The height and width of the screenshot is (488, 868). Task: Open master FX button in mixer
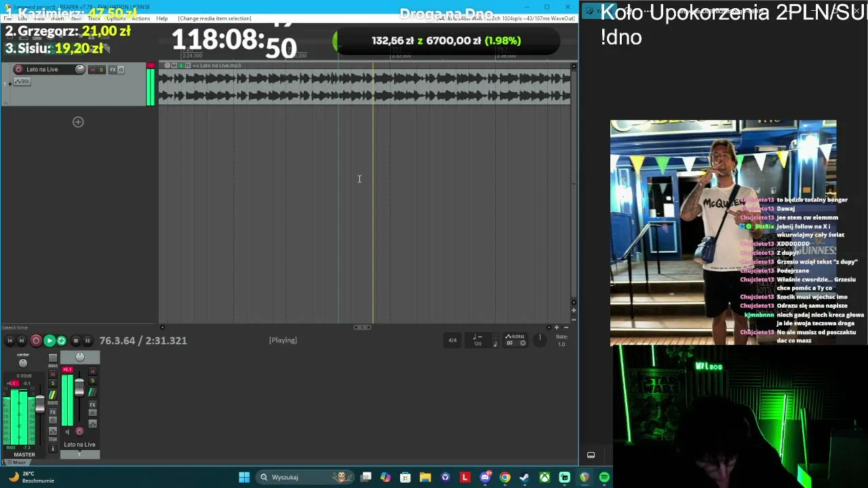(53, 412)
